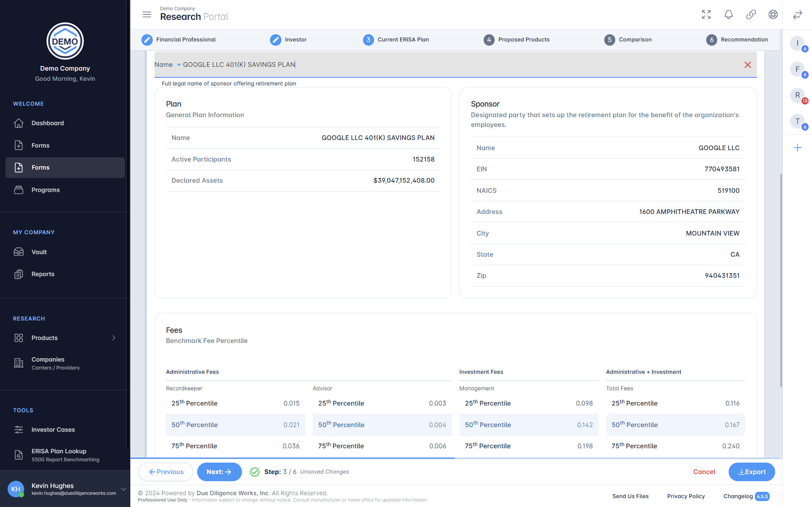
Task: Open the help lifebuoy icon
Action: point(773,14)
